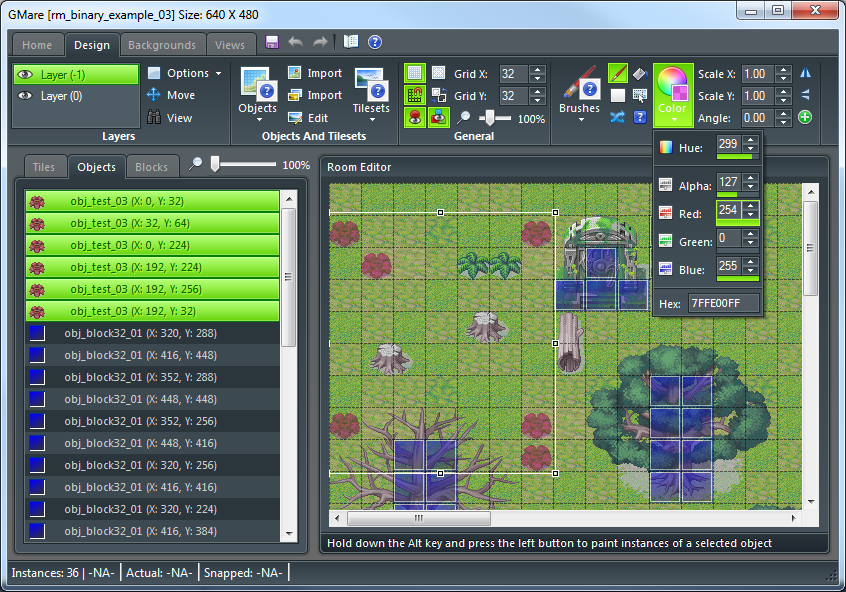846x592 pixels.
Task: Click the zoom slider in the General group
Action: click(x=492, y=118)
